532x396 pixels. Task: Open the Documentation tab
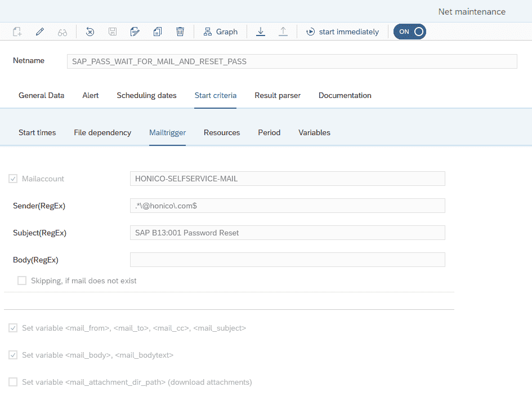coord(345,95)
